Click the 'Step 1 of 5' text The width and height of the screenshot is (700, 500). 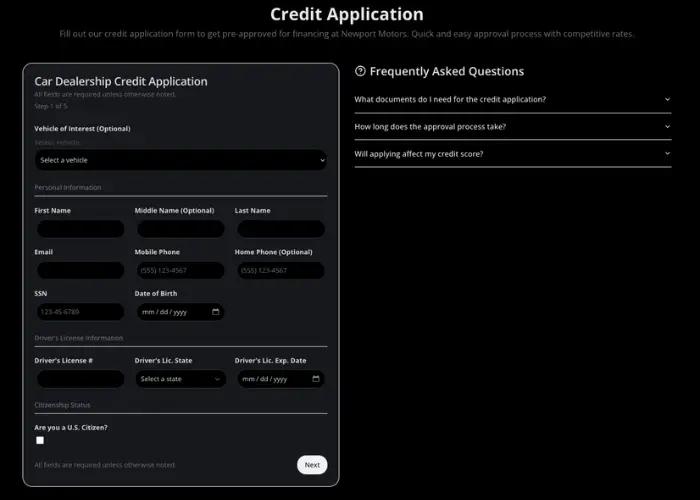pos(51,106)
